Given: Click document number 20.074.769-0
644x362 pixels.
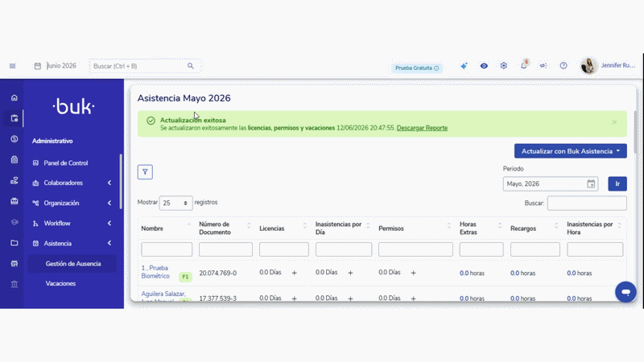Looking at the screenshot, I should (217, 273).
